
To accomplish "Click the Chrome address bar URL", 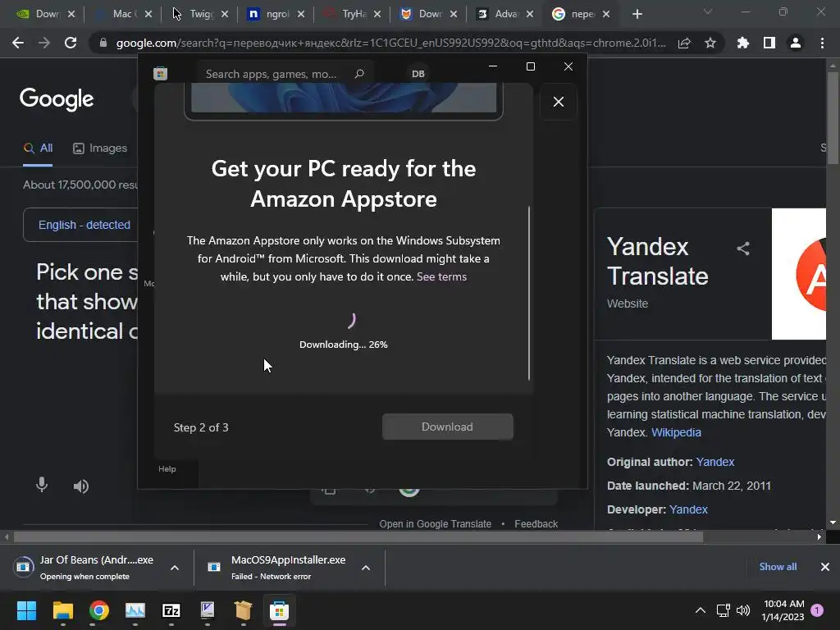I will (391, 43).
